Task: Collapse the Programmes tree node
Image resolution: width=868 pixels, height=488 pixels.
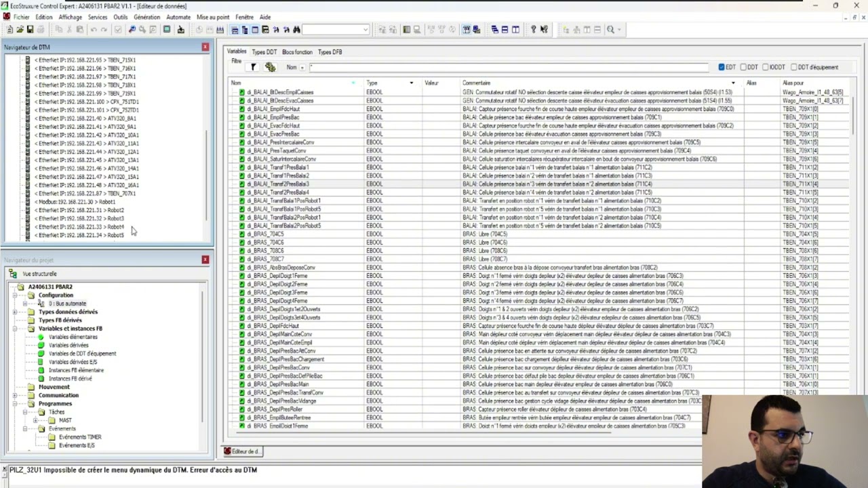Action: click(15, 403)
